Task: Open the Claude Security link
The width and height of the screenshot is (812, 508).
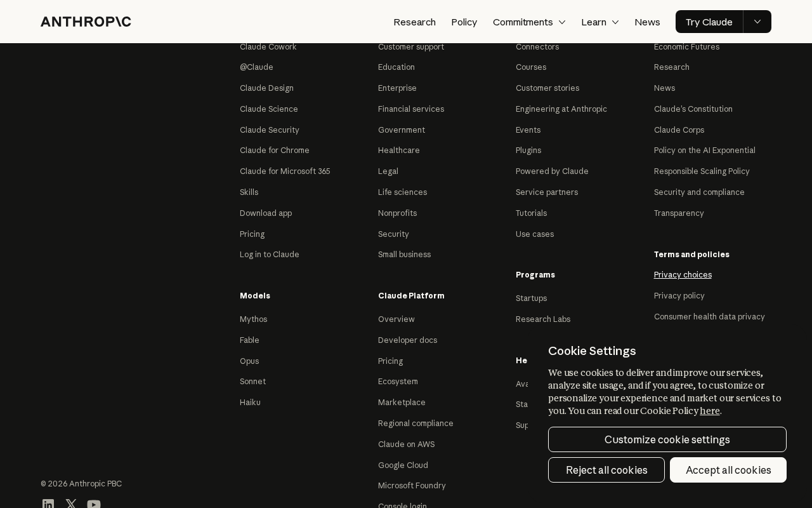Action: 270,130
